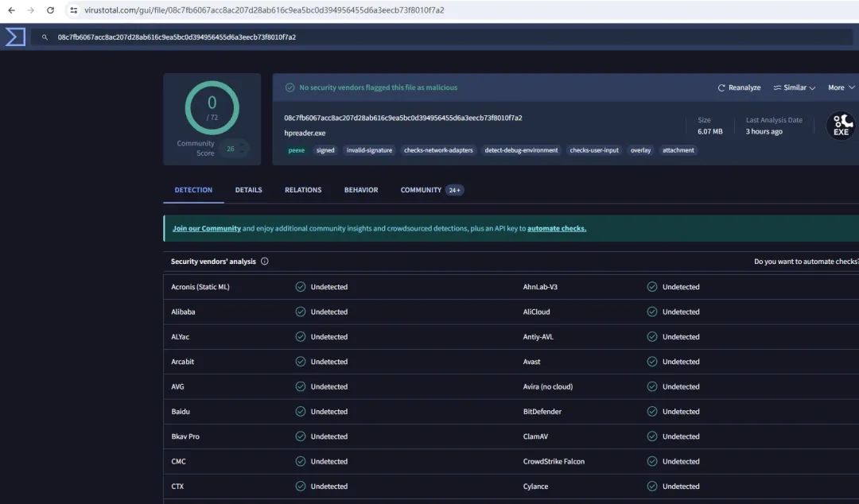Viewport: 859px width, 504px height.
Task: Click the VirusTotal sigma logo
Action: 15,37
